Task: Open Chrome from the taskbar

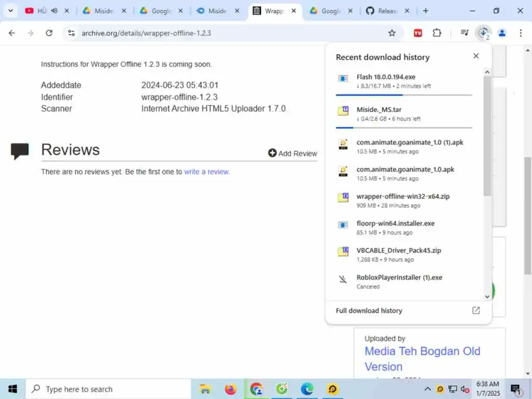Action: click(256, 389)
